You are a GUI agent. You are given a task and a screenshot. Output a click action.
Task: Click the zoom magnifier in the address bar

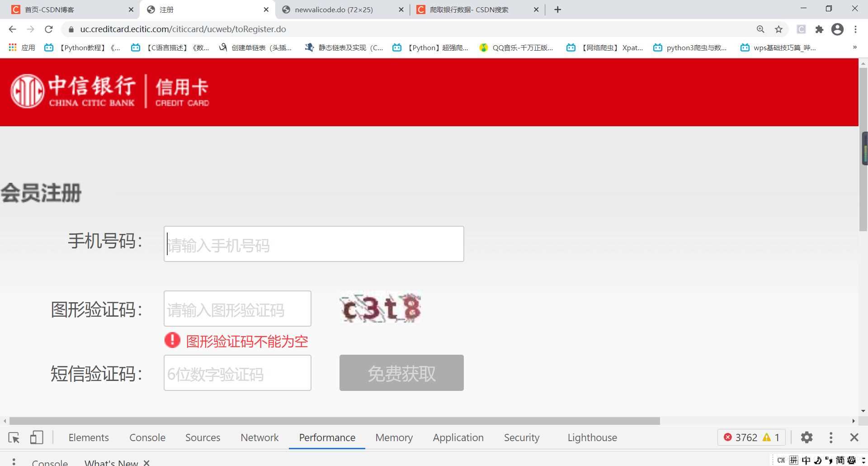pos(760,29)
